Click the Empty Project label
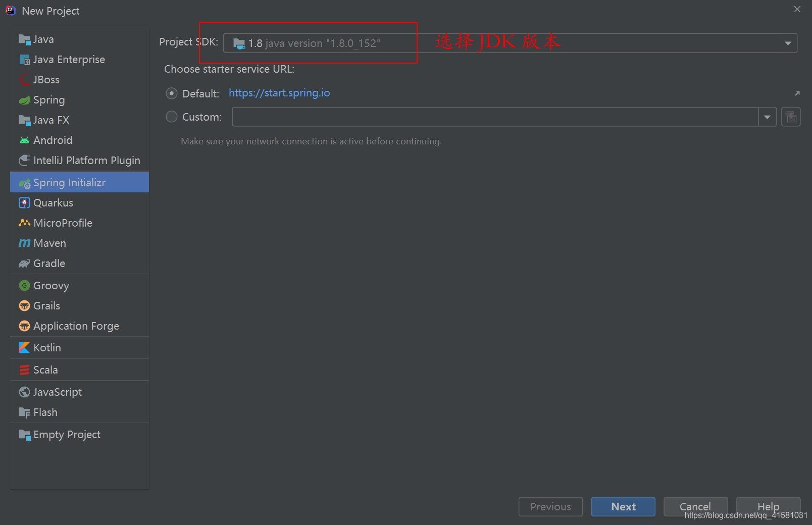 67,435
